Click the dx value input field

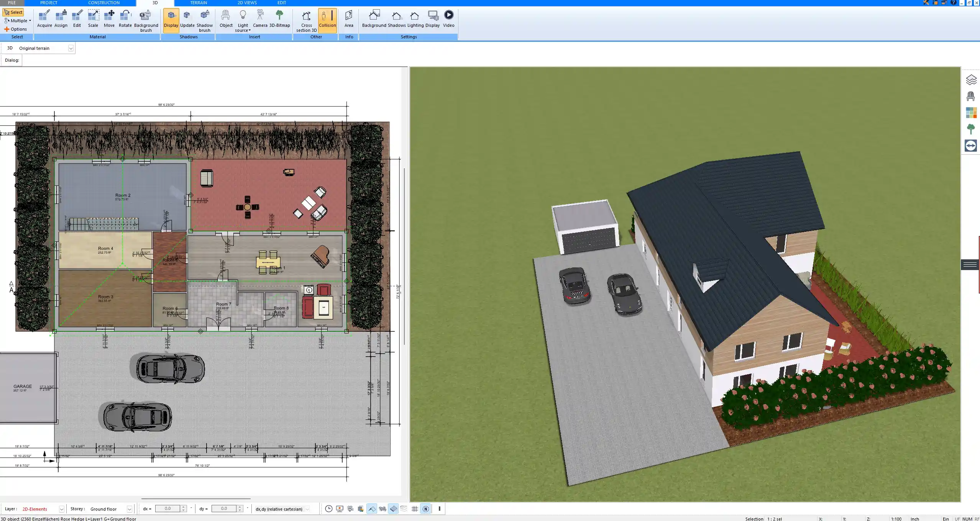(x=168, y=509)
